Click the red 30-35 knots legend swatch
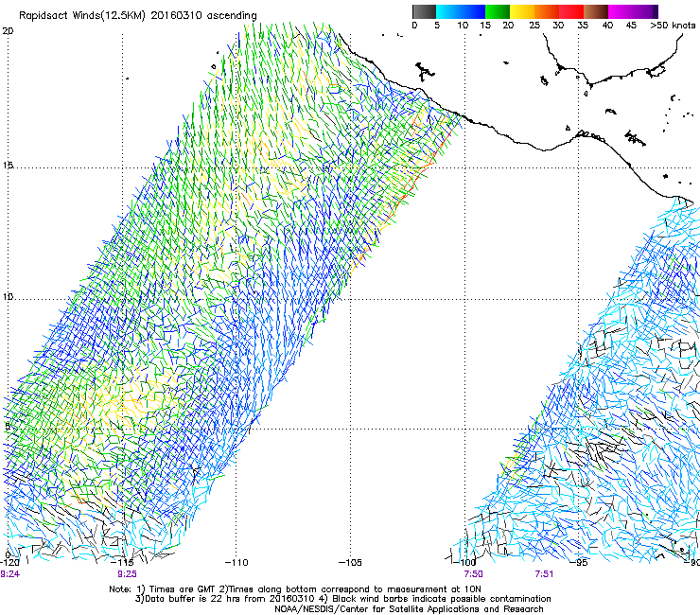Viewport: 700px width, 615px height. [571, 11]
